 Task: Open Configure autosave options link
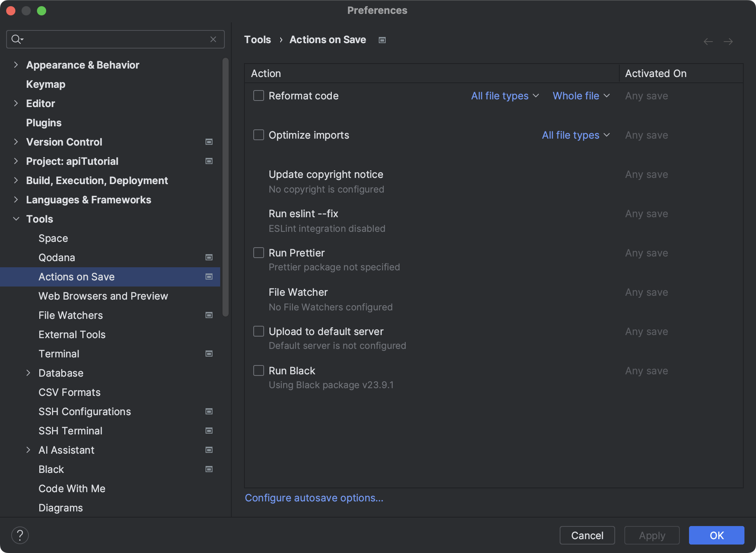point(313,498)
